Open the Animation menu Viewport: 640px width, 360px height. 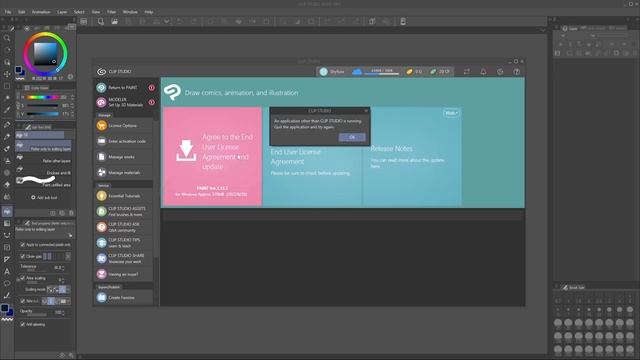click(x=41, y=12)
